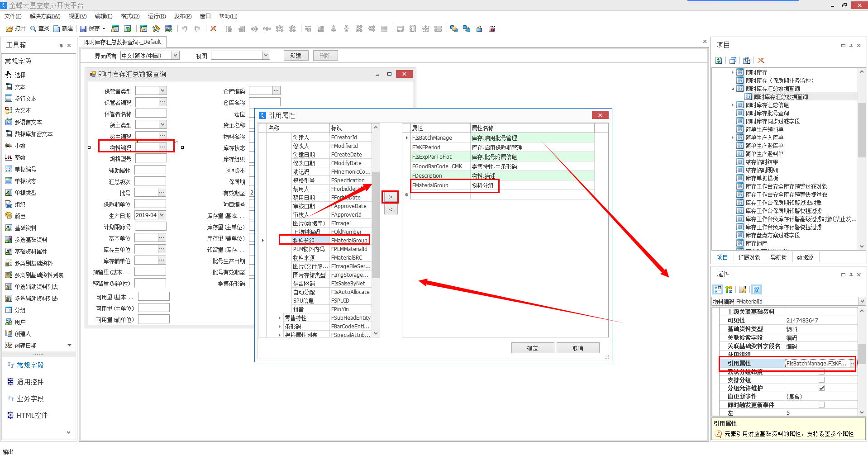Image resolution: width=868 pixels, height=455 pixels.
Task: Pick the 小数 decimal field in toolbox
Action: (16, 146)
